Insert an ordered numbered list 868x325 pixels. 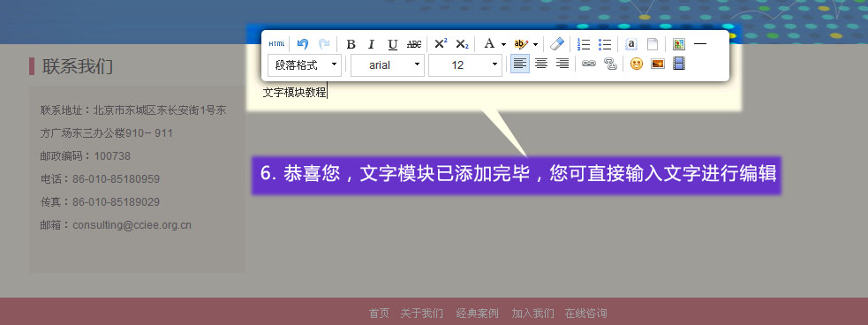click(x=584, y=44)
